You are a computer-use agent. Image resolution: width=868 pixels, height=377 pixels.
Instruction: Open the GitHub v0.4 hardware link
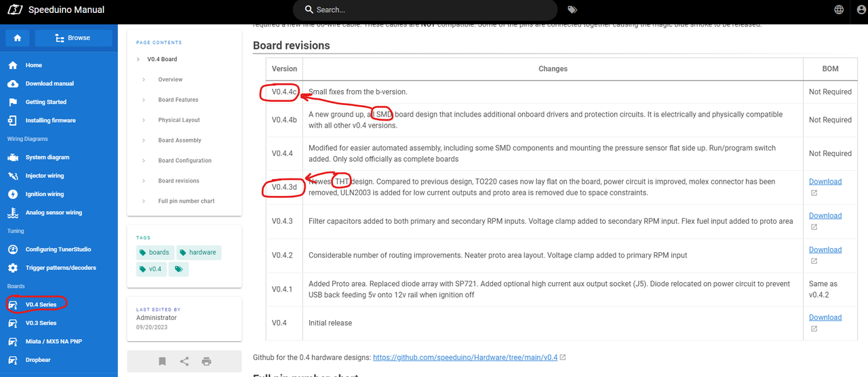click(465, 357)
